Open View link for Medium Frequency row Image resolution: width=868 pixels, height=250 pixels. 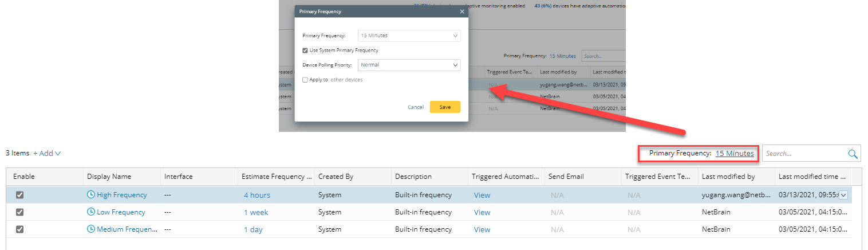point(482,229)
